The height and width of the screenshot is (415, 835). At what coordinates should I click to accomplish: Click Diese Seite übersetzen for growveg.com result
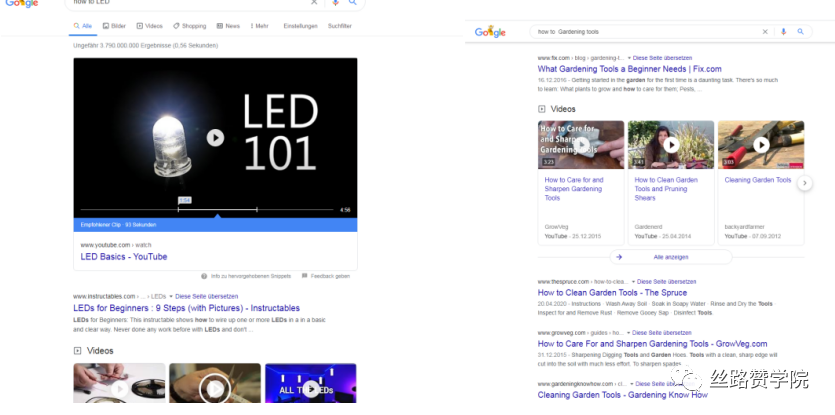point(662,332)
